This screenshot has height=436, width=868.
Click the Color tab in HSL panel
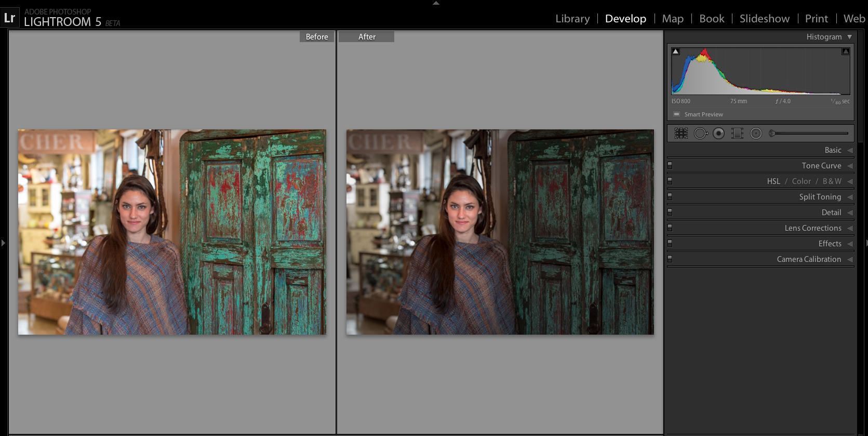click(x=801, y=181)
